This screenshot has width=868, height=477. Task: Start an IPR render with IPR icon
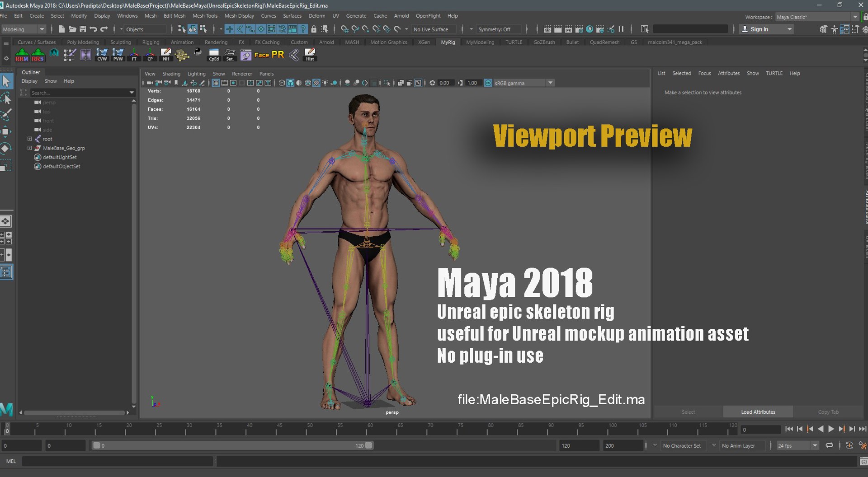(568, 29)
